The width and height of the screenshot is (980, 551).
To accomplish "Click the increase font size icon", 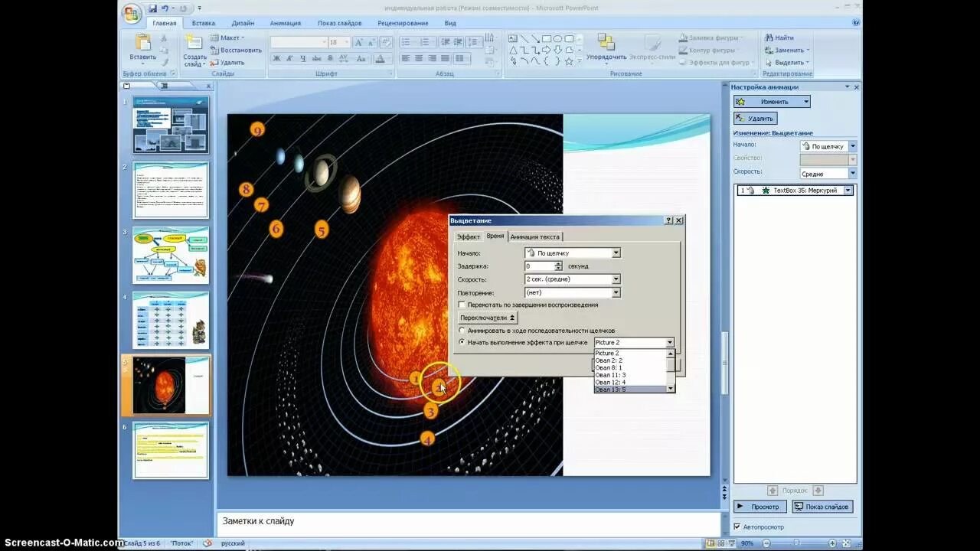I will point(358,42).
